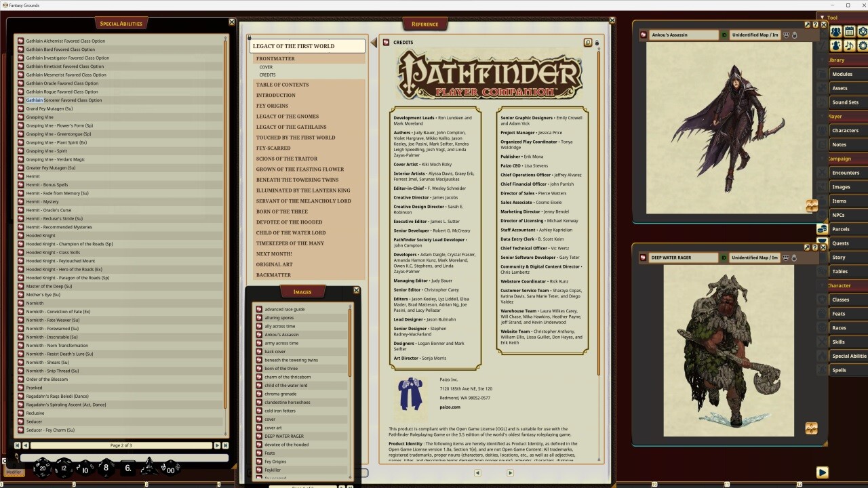
Task: Click the shortcut arrow on Ankou's Assassin window
Action: pos(808,25)
